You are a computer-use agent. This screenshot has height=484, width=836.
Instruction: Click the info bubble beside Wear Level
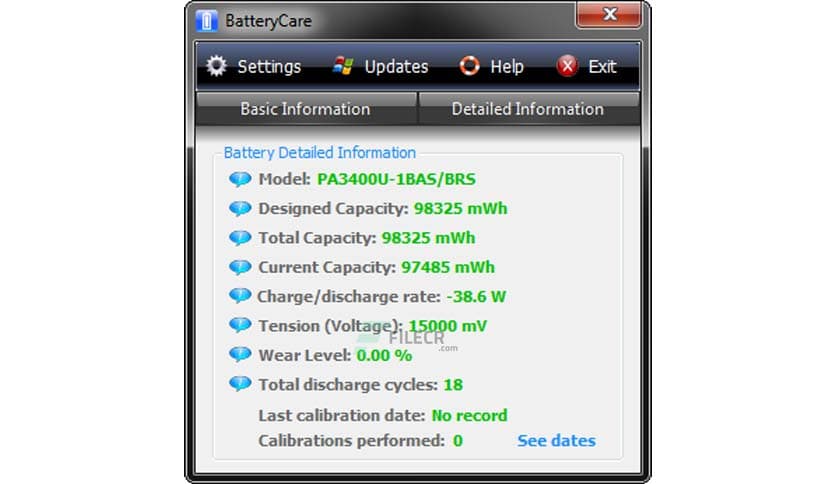click(x=240, y=354)
